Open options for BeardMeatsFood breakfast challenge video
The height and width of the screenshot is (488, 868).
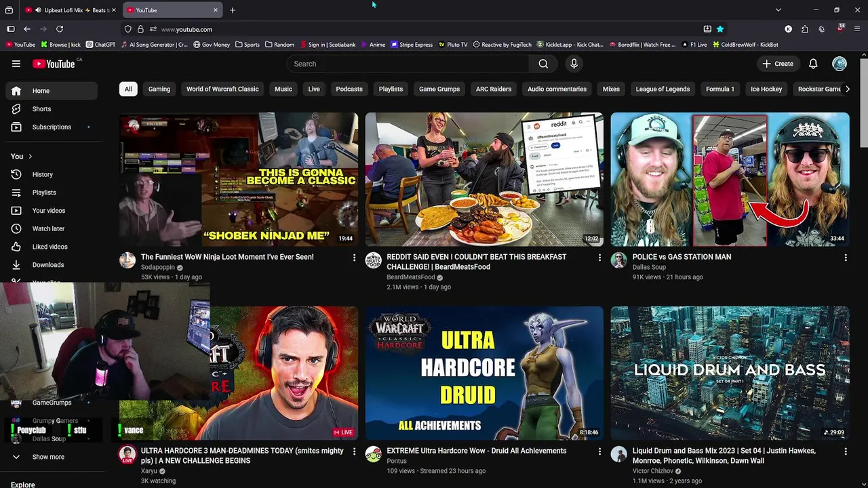pos(599,258)
